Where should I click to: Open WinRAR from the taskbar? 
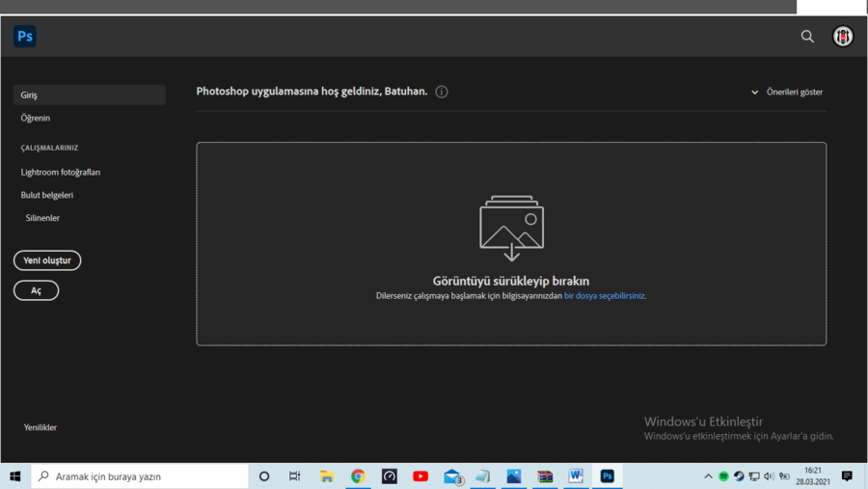[x=545, y=476]
